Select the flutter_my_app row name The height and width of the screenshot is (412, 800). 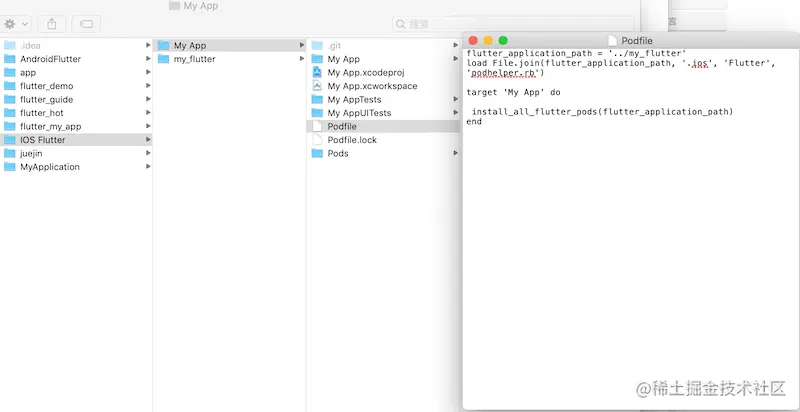tap(51, 126)
